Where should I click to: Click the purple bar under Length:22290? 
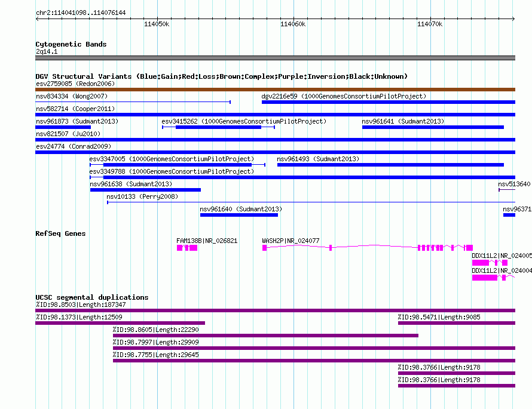(265, 336)
